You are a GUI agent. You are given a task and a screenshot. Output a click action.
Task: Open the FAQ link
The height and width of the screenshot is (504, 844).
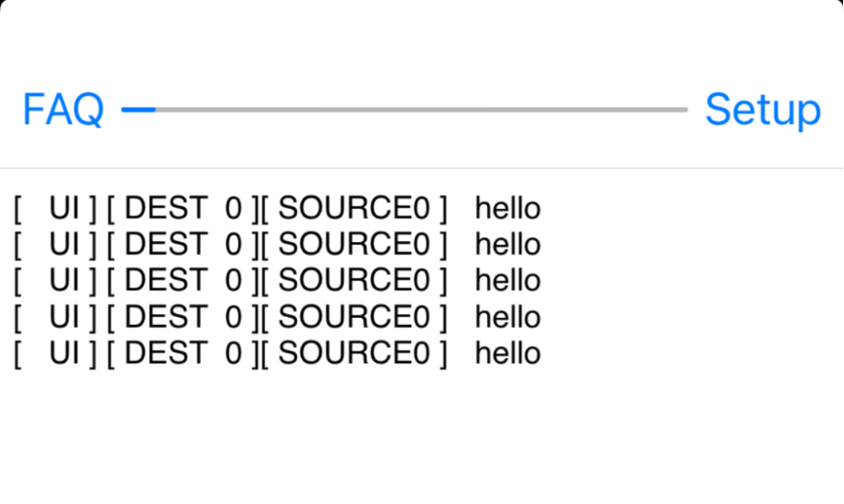coord(63,110)
